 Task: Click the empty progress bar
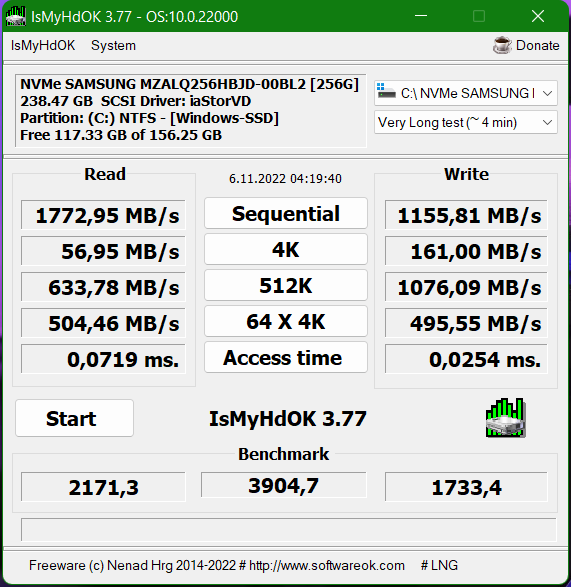pos(289,530)
